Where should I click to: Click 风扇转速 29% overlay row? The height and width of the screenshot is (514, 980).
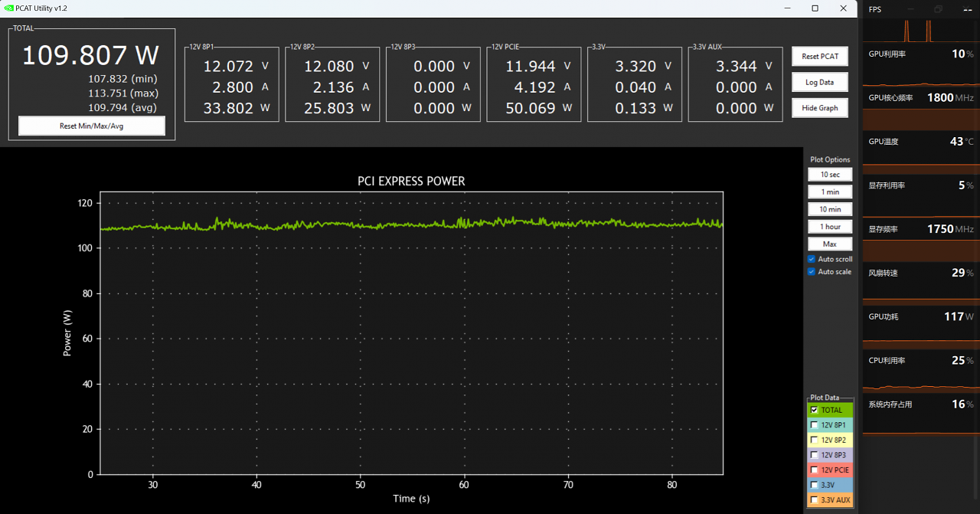tap(921, 273)
